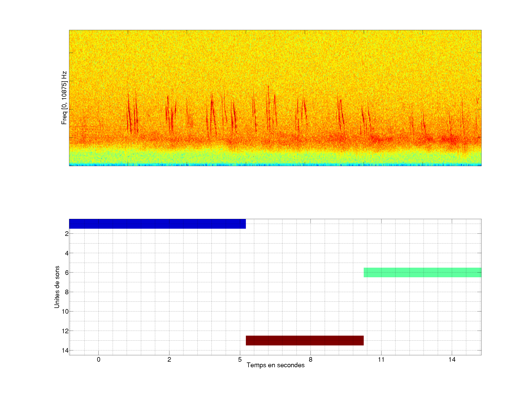This screenshot has width=532, height=399.
Task: Click the bottom-left y-axis tick label 14
Action: coord(65,351)
